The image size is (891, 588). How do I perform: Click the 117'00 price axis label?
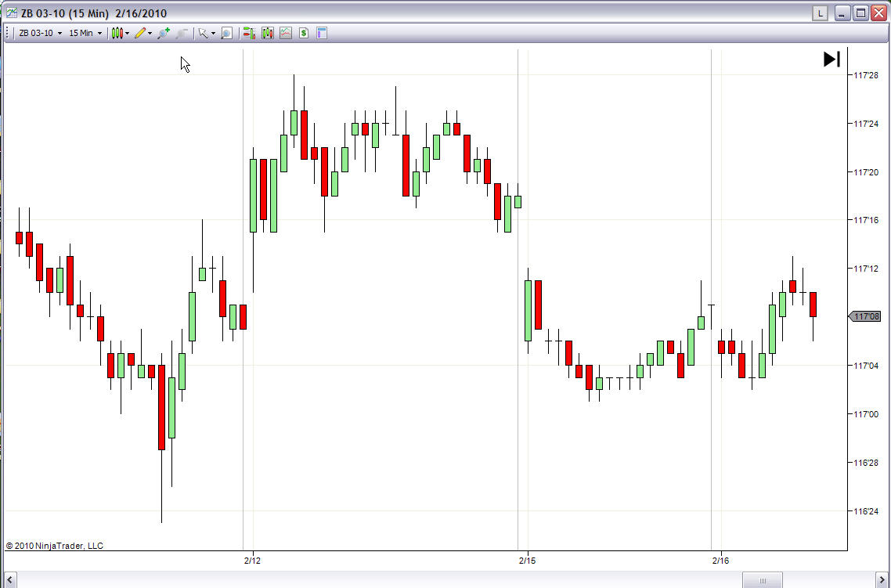point(866,414)
